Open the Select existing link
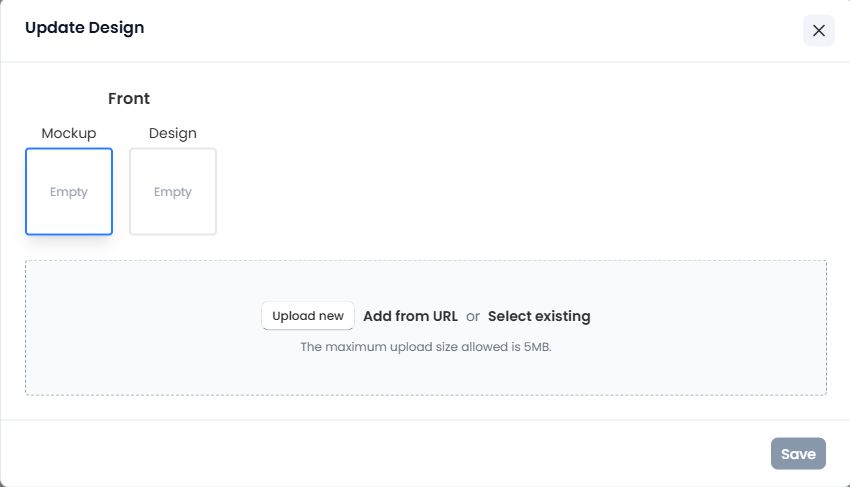Screen dimensions: 850x487 [539, 316]
